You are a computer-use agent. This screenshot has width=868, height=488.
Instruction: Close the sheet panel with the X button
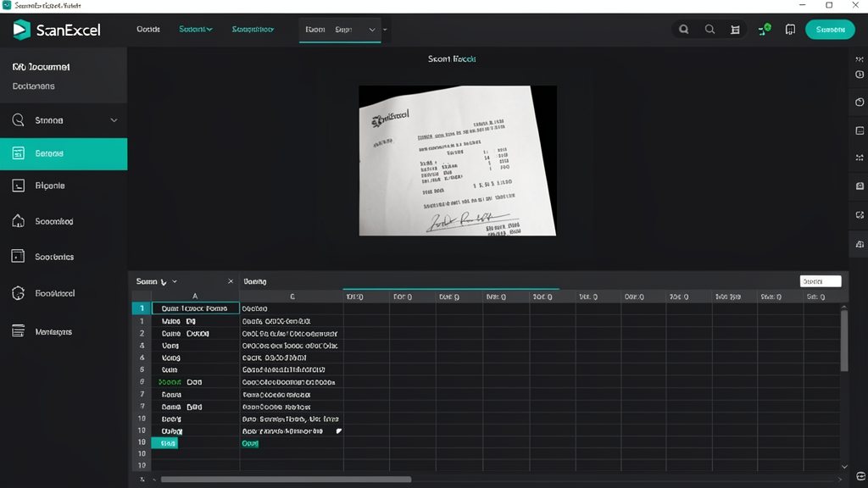[x=231, y=281]
